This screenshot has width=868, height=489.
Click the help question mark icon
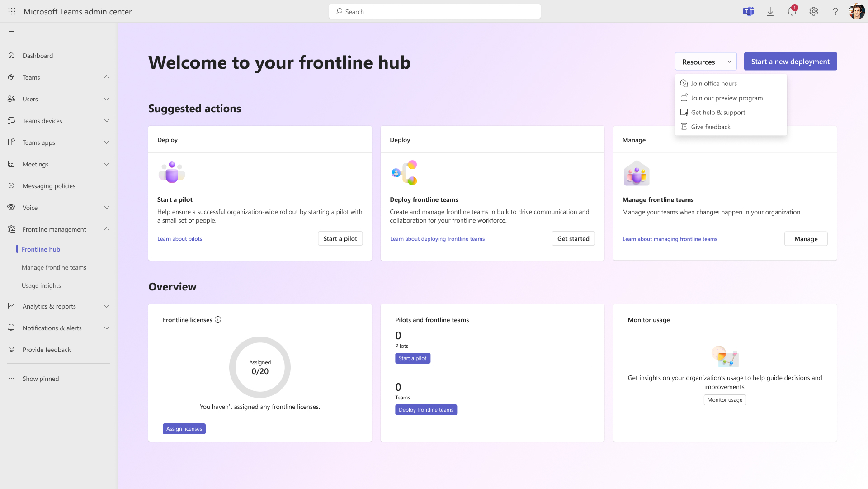point(835,11)
